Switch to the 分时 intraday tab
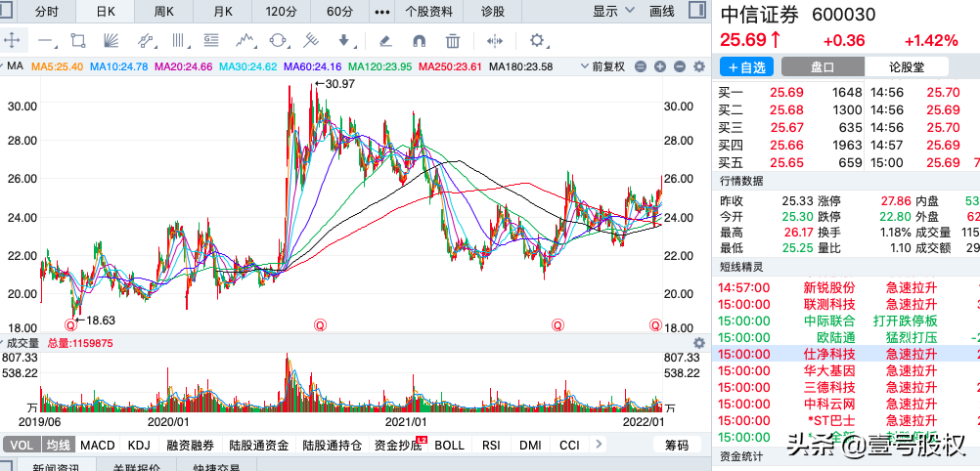Image resolution: width=980 pixels, height=471 pixels. pos(47,12)
